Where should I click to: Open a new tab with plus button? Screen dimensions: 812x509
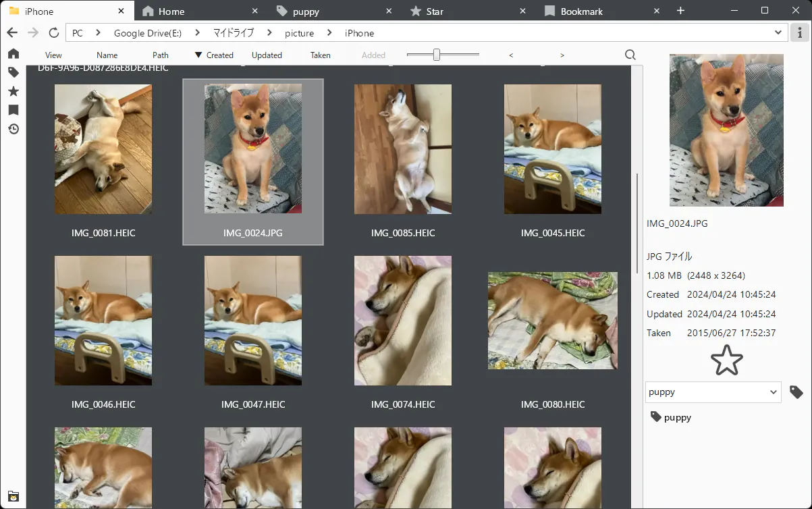pos(680,11)
